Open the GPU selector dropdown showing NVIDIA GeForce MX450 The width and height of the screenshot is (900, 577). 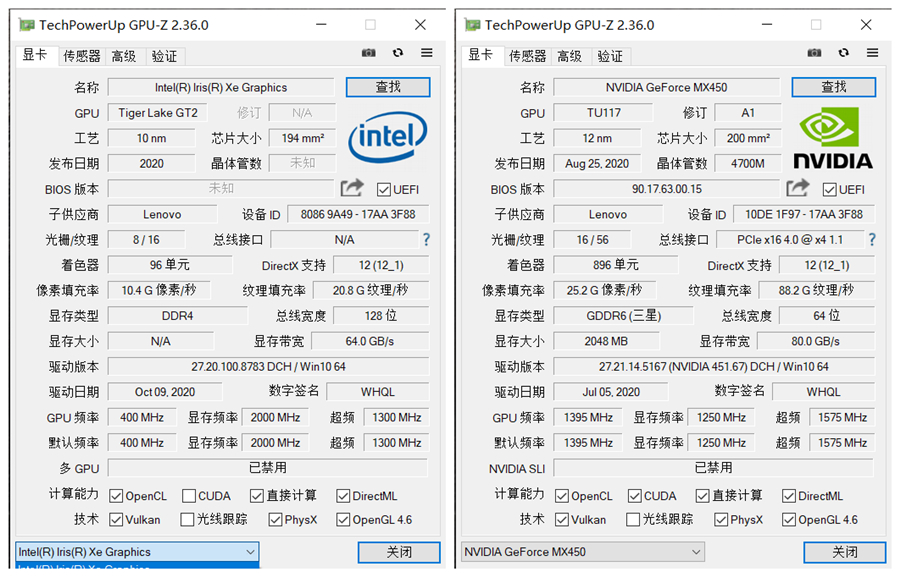tap(582, 551)
